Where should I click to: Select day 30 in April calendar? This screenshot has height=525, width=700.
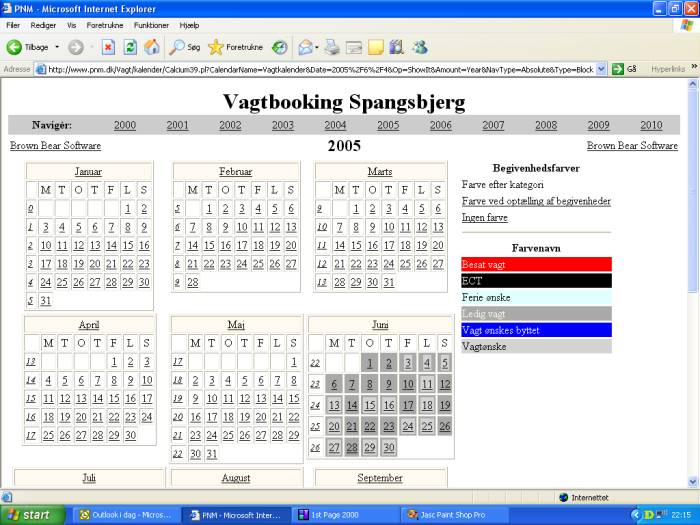coord(130,435)
